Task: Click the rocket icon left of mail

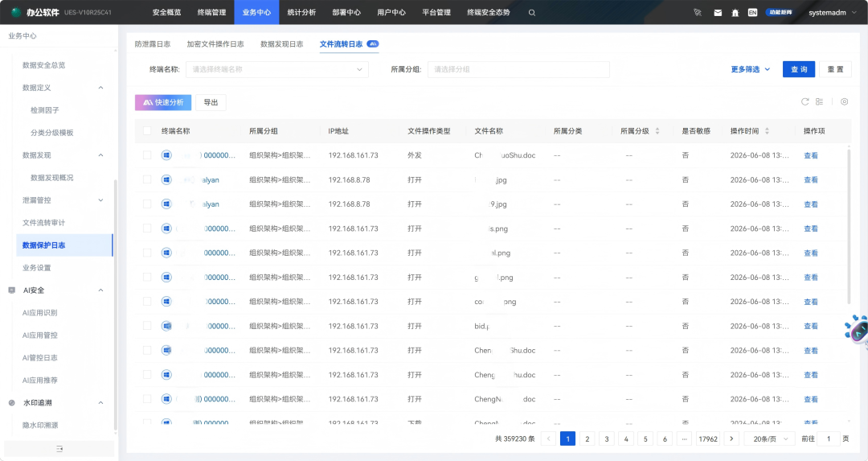Action: tap(698, 12)
